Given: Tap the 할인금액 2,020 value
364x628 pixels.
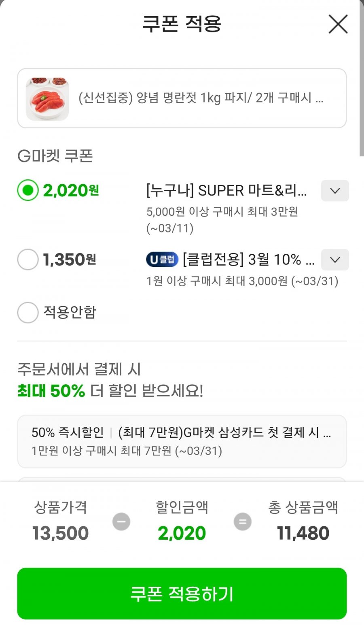Looking at the screenshot, I should coord(182,533).
